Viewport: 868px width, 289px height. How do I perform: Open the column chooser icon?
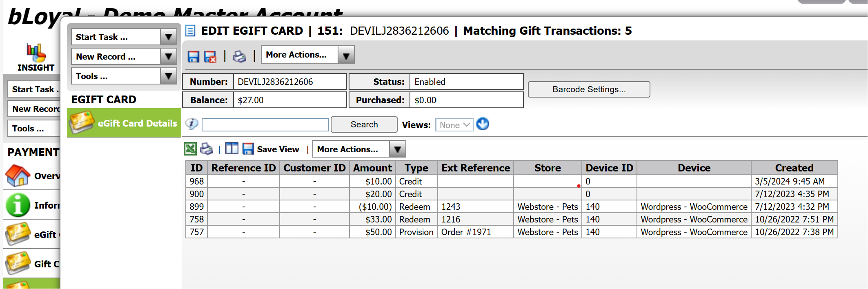231,149
